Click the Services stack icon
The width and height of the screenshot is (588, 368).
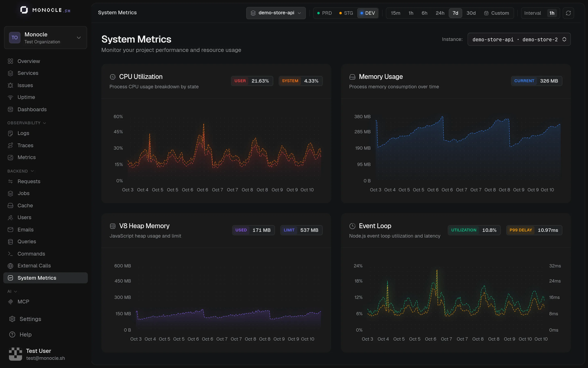(10, 73)
